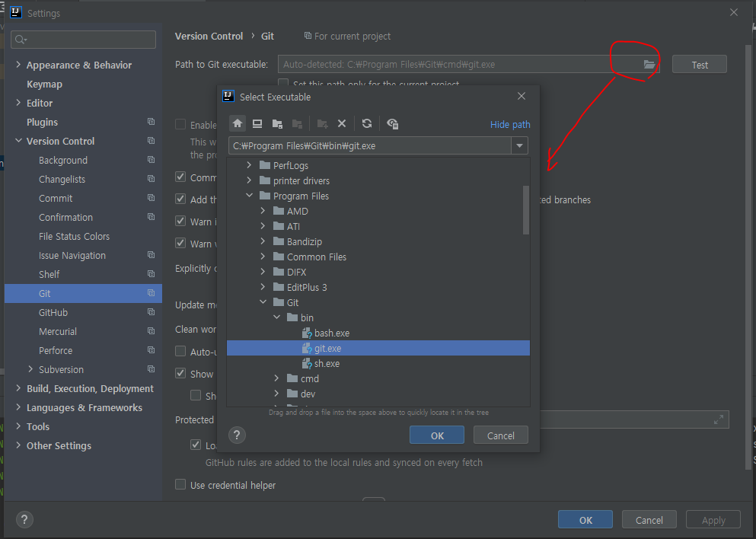
Task: Toggle first Warn checkbox
Action: [180, 221]
